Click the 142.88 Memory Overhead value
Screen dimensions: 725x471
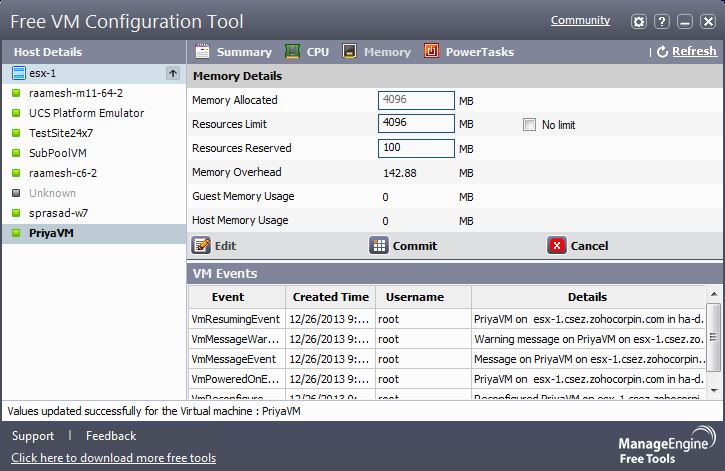[399, 173]
